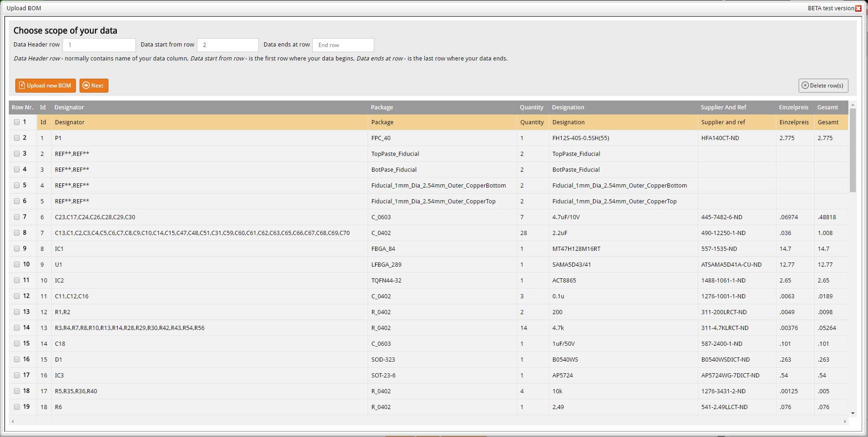The height and width of the screenshot is (437, 868).
Task: Check row 13 box (R1,R2)
Action: pyautogui.click(x=17, y=312)
